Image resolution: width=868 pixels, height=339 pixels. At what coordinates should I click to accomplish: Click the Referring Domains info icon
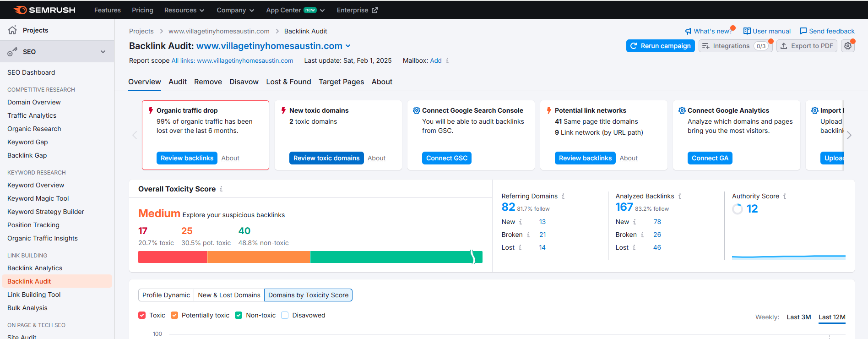(x=563, y=196)
